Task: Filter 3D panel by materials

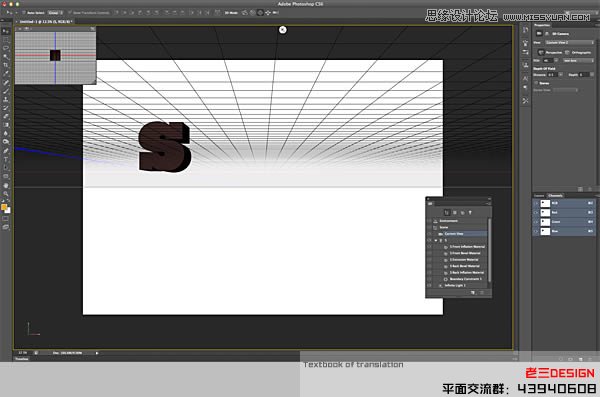Action: [x=462, y=212]
